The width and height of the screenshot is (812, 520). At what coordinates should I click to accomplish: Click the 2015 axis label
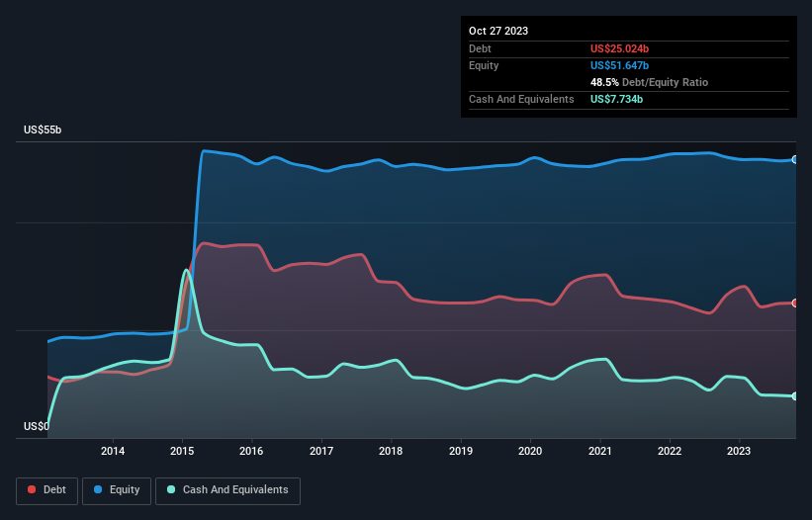tap(182, 451)
